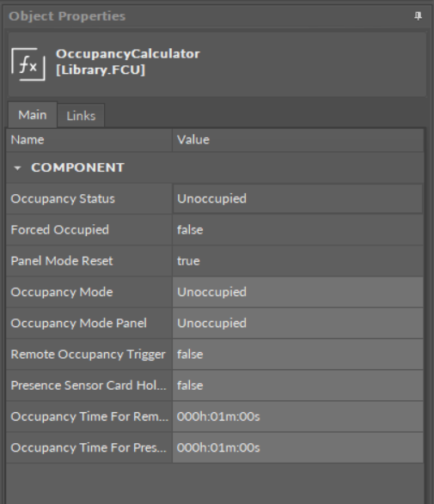This screenshot has height=504, width=434.
Task: Toggle the Forced Occupied false value
Action: point(297,230)
